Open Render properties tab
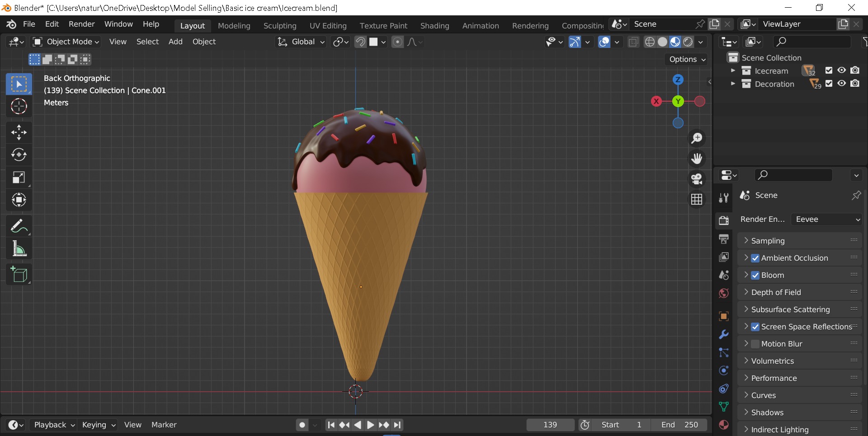This screenshot has width=868, height=436. (724, 220)
